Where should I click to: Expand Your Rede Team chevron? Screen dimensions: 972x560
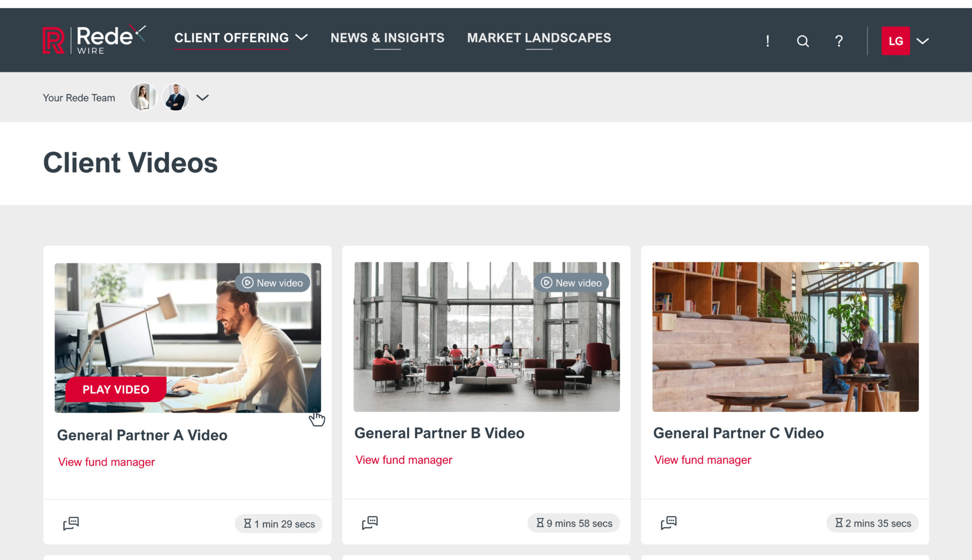(x=202, y=98)
